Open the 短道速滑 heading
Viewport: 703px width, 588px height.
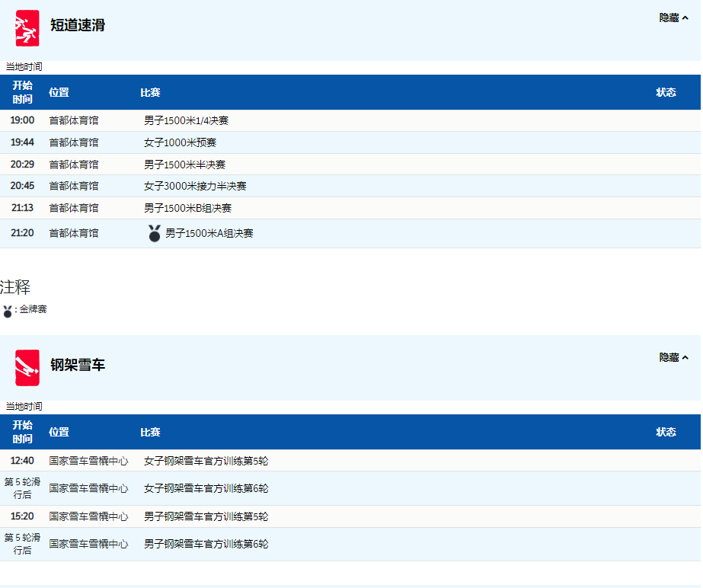pos(78,25)
